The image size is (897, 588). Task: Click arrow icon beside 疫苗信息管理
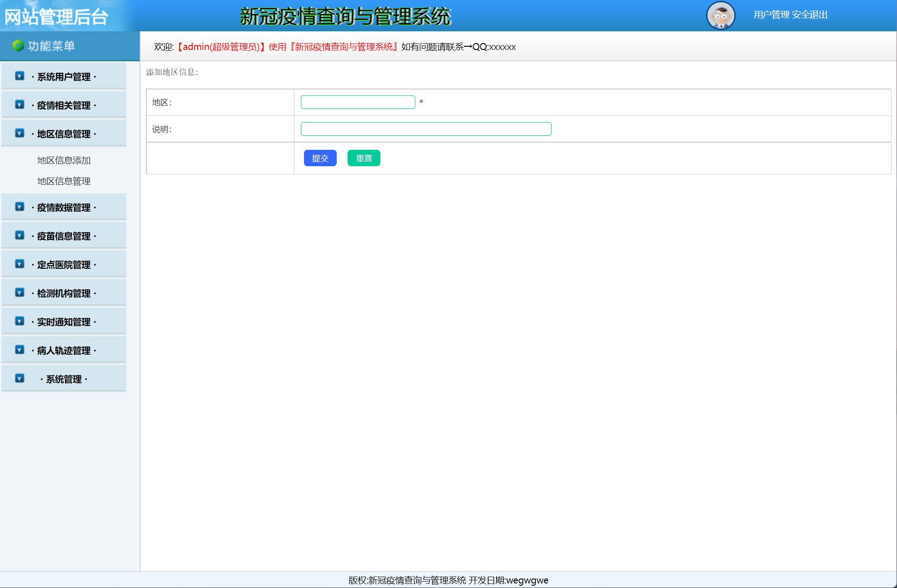click(20, 235)
